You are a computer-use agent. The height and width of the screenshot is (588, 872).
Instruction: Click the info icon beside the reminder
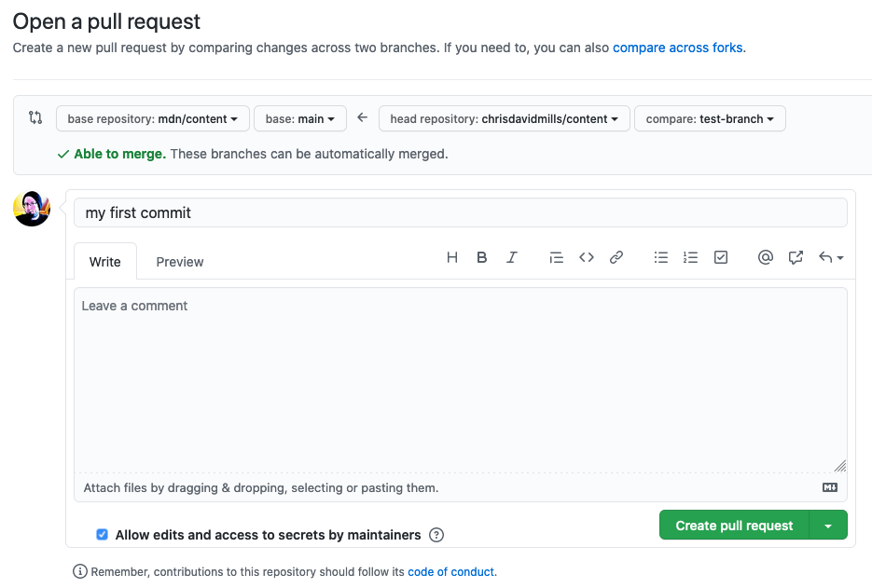pos(80,571)
